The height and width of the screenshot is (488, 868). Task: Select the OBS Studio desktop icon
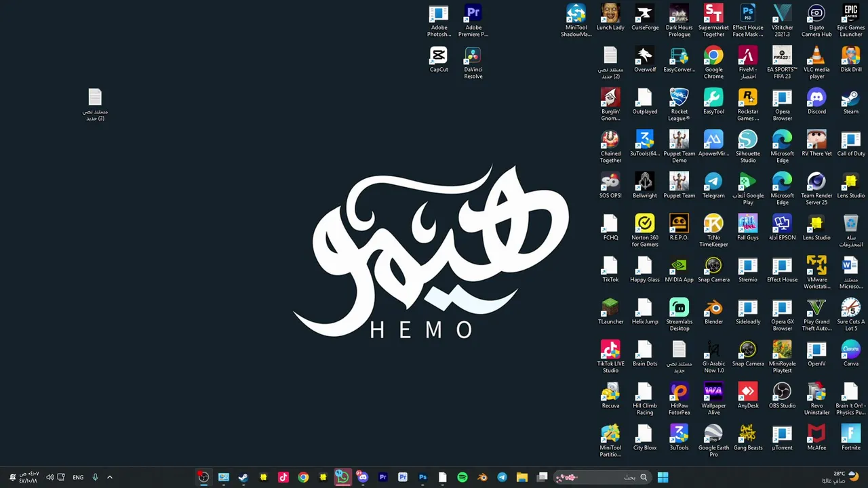(x=783, y=396)
